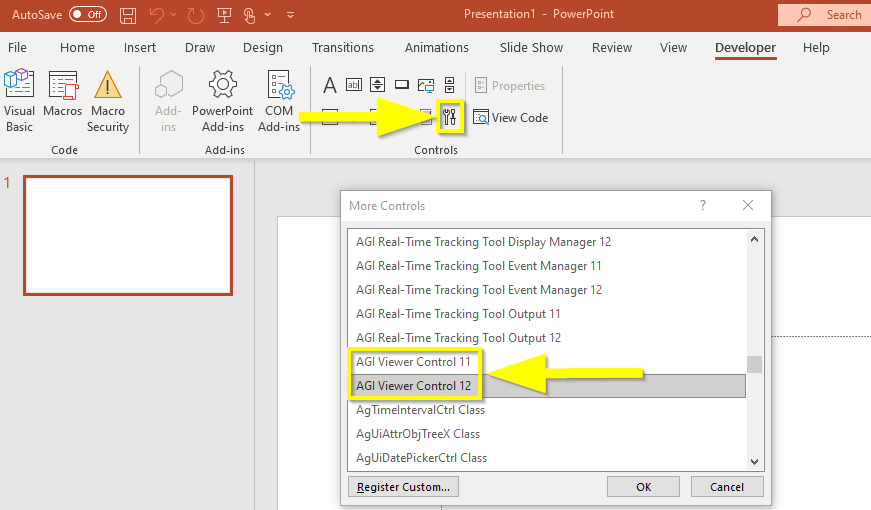Toggle the AutoSave switch
The width and height of the screenshot is (871, 510).
point(88,14)
